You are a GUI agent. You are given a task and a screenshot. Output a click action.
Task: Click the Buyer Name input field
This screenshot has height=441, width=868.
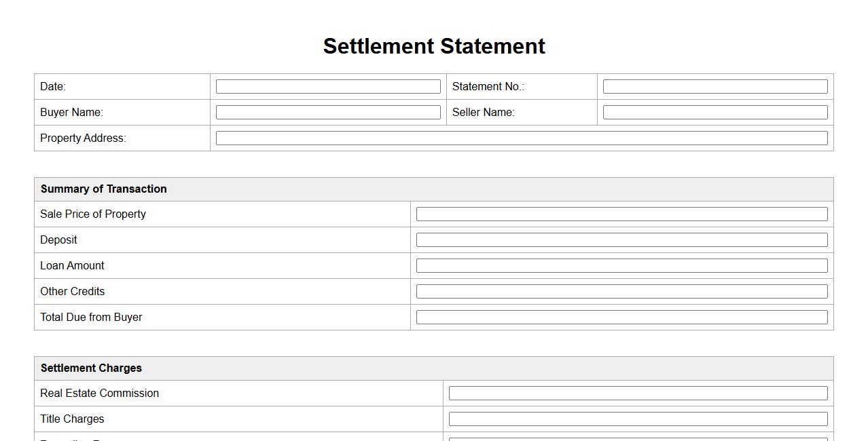(328, 113)
